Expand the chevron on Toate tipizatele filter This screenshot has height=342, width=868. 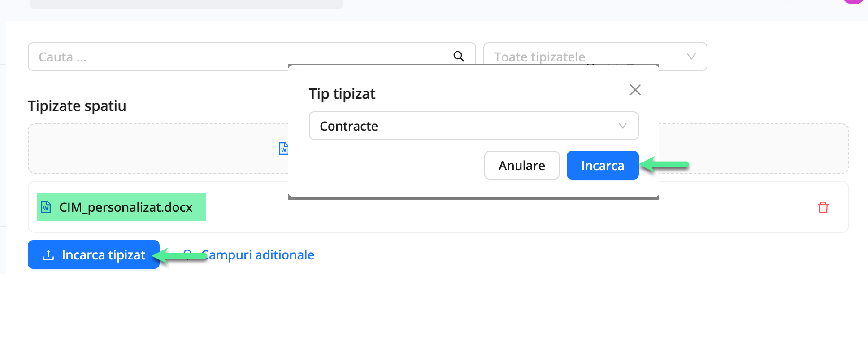click(691, 57)
